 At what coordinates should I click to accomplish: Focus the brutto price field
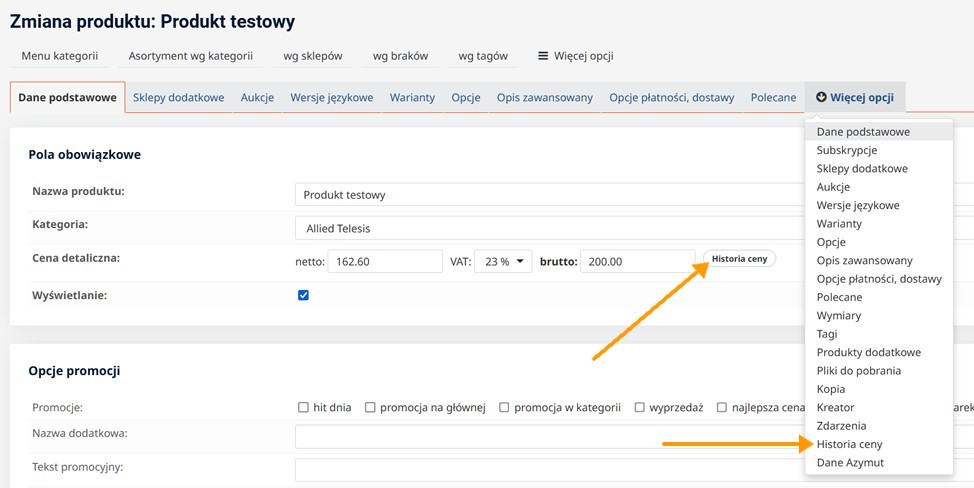[637, 261]
